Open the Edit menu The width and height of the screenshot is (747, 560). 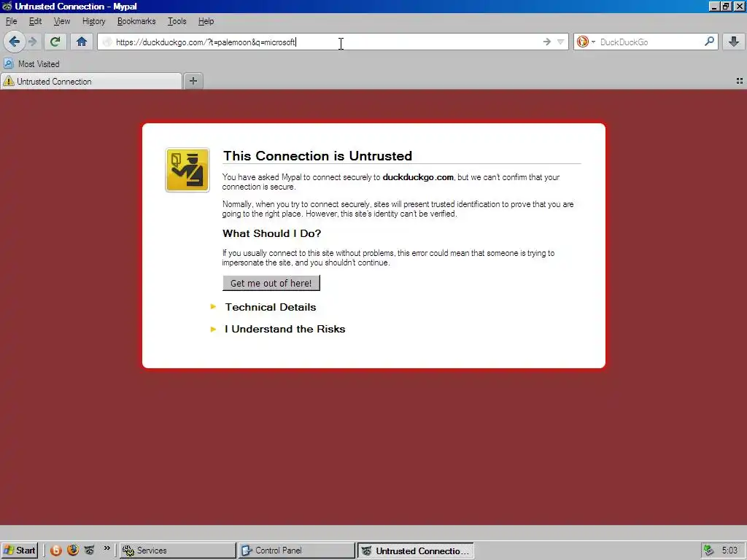[35, 21]
